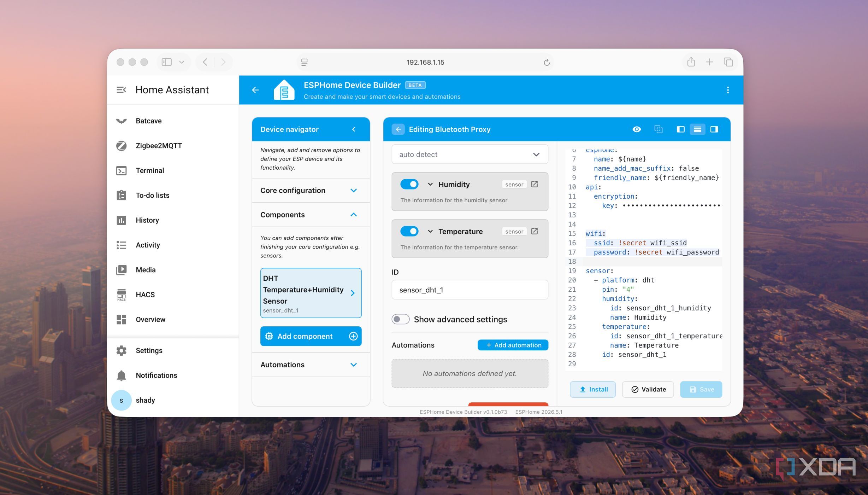Screen dimensions: 868x495
Task: Go back in Safari
Action: coord(205,62)
